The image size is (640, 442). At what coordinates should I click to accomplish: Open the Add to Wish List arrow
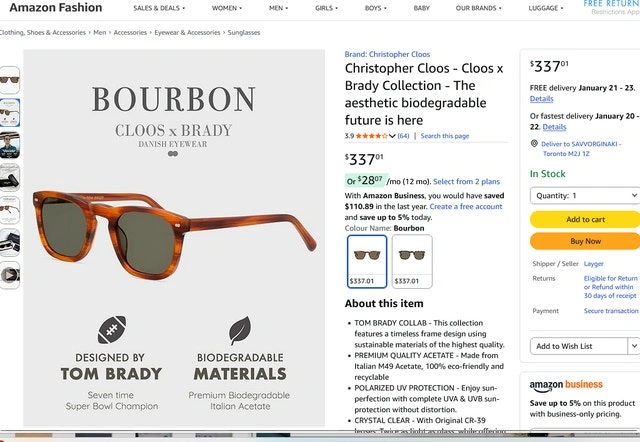[x=632, y=346]
